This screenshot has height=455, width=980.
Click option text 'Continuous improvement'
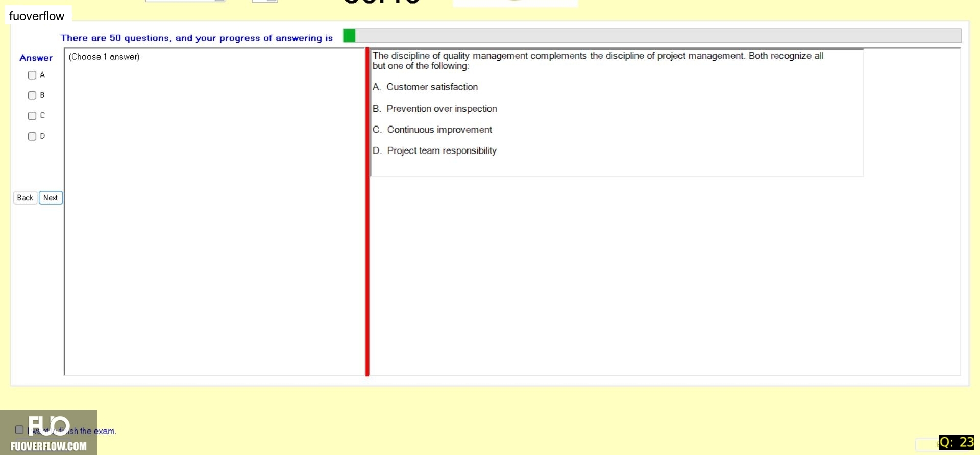click(439, 130)
